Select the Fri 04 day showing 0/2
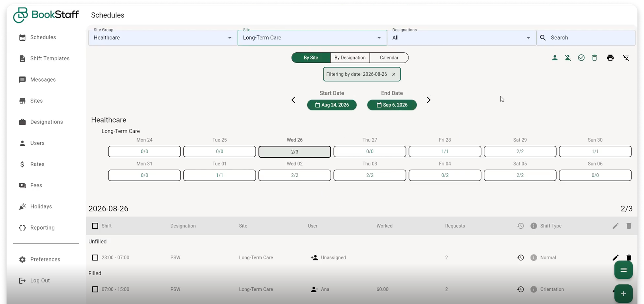The image size is (644, 304). [x=445, y=175]
